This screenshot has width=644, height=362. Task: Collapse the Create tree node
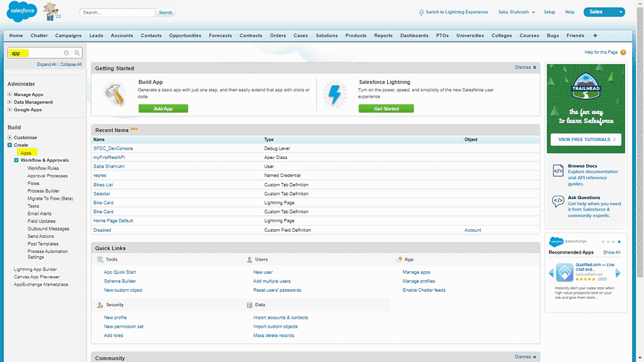9,145
